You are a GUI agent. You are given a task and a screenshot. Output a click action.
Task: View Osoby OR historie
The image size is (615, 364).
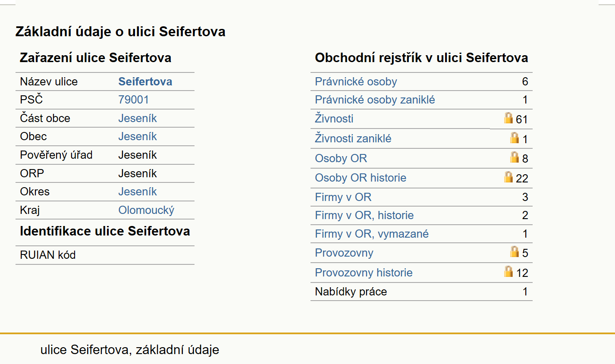[361, 178]
